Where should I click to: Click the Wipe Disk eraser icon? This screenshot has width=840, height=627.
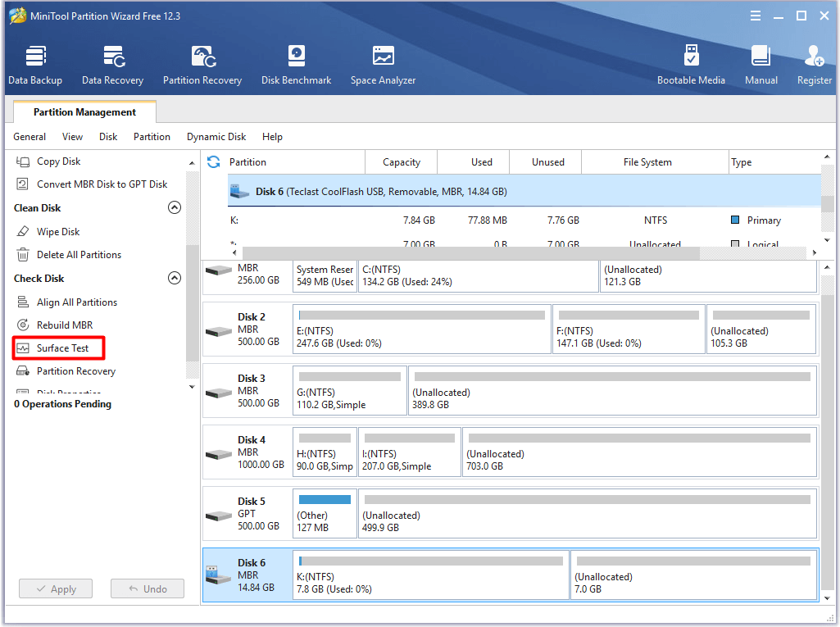coord(22,231)
